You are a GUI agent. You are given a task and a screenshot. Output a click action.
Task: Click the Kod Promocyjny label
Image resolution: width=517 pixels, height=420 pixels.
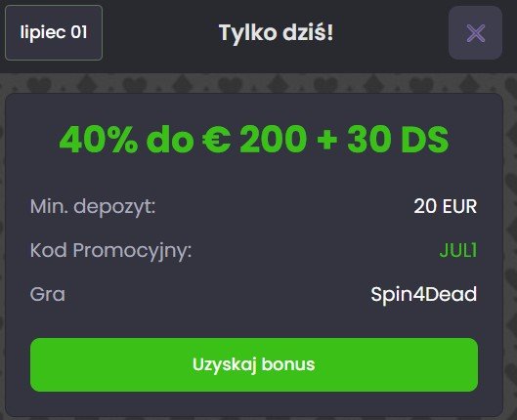110,251
